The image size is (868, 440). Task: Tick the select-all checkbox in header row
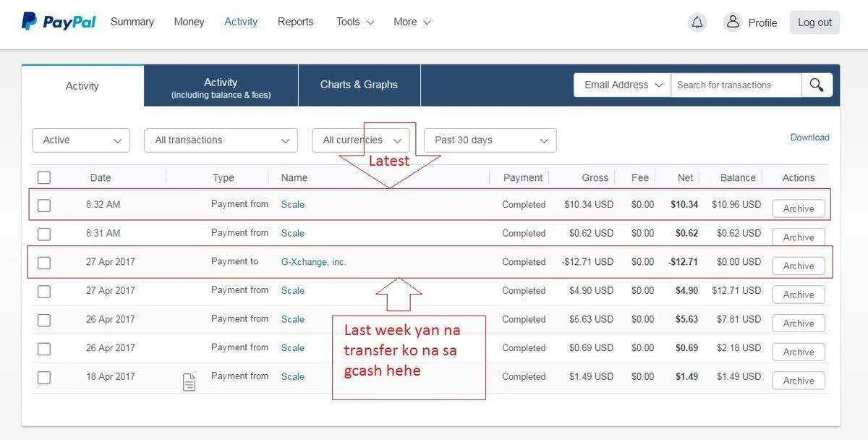click(44, 177)
